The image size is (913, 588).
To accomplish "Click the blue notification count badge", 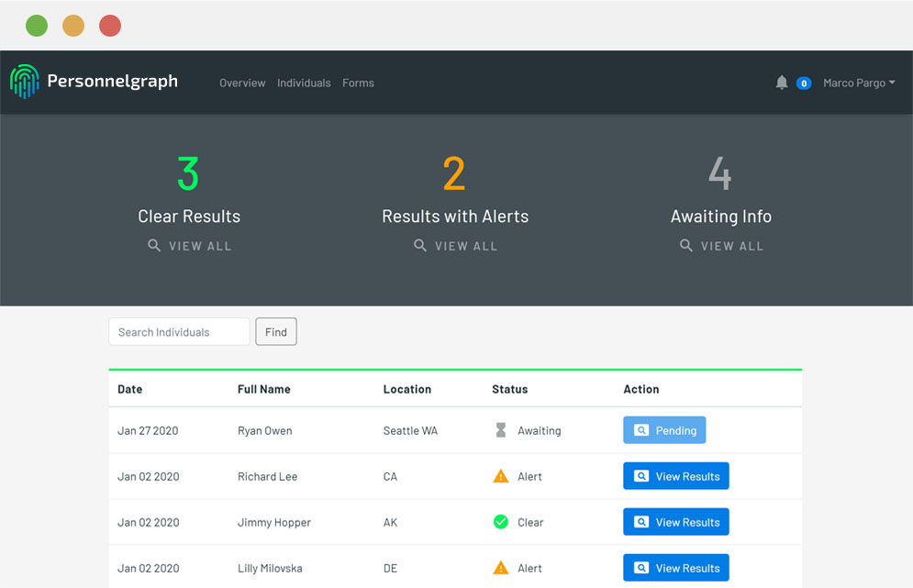I will pos(804,83).
